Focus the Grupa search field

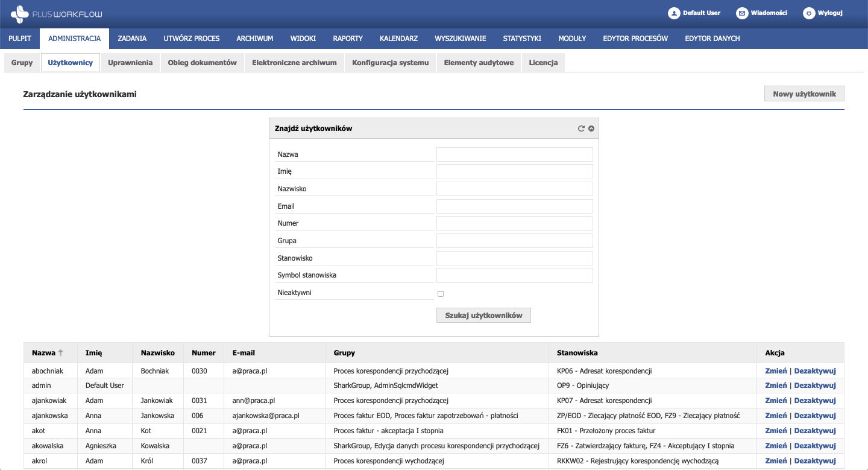click(x=514, y=241)
